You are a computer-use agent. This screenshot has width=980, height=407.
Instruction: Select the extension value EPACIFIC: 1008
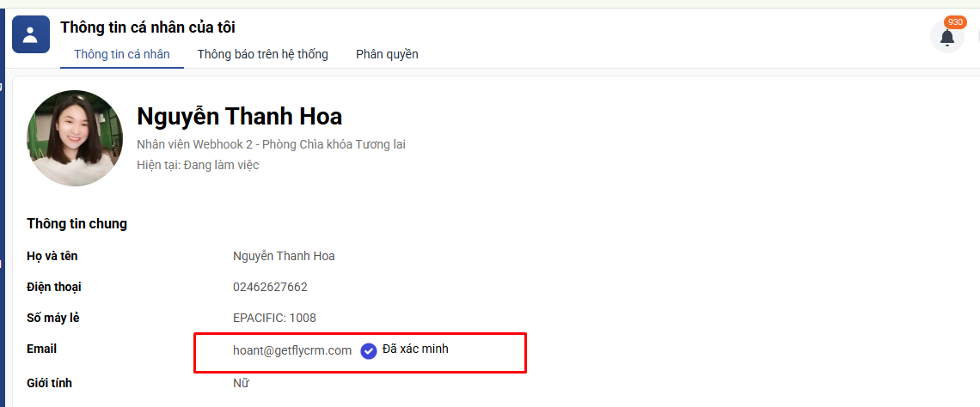(x=274, y=318)
